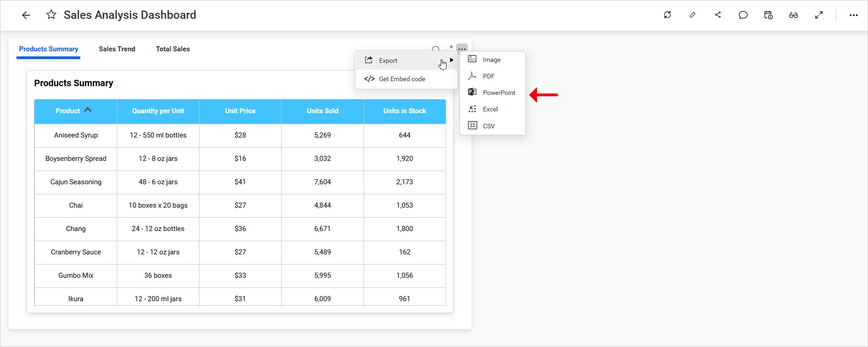Click the Export share icon

(x=369, y=60)
